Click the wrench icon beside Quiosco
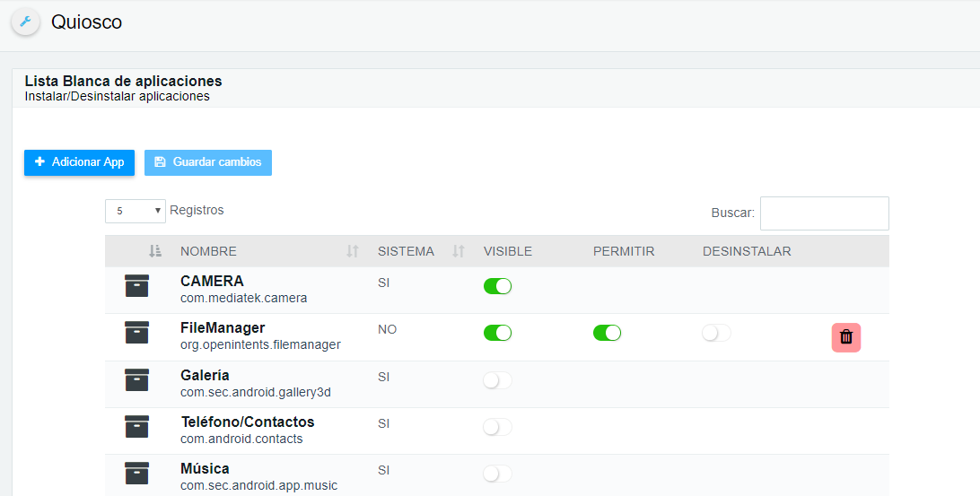This screenshot has width=980, height=496. click(x=26, y=22)
